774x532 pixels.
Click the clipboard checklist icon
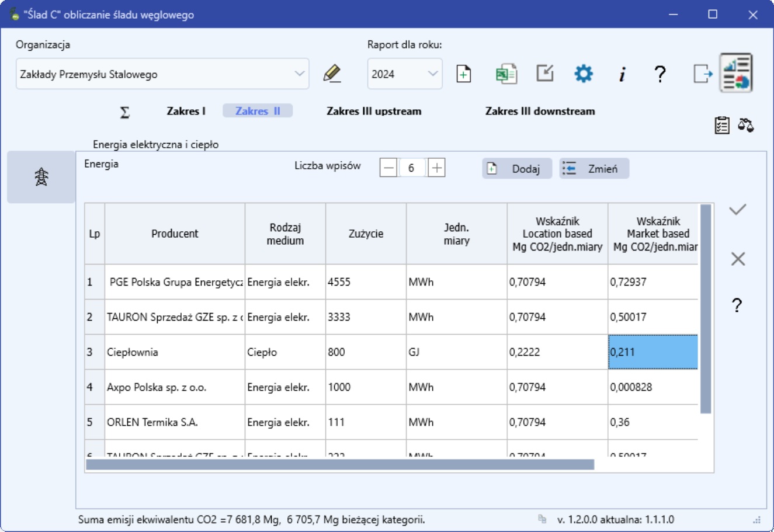(x=722, y=125)
